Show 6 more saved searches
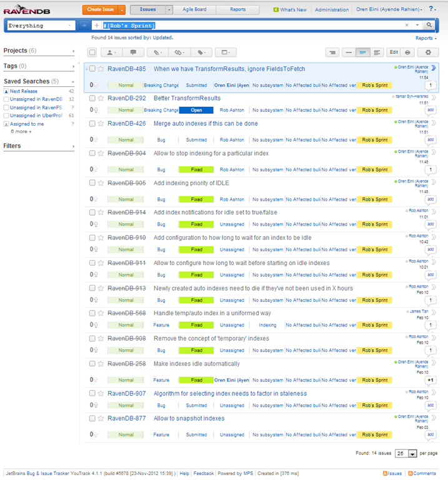The width and height of the screenshot is (448, 480). (21, 131)
